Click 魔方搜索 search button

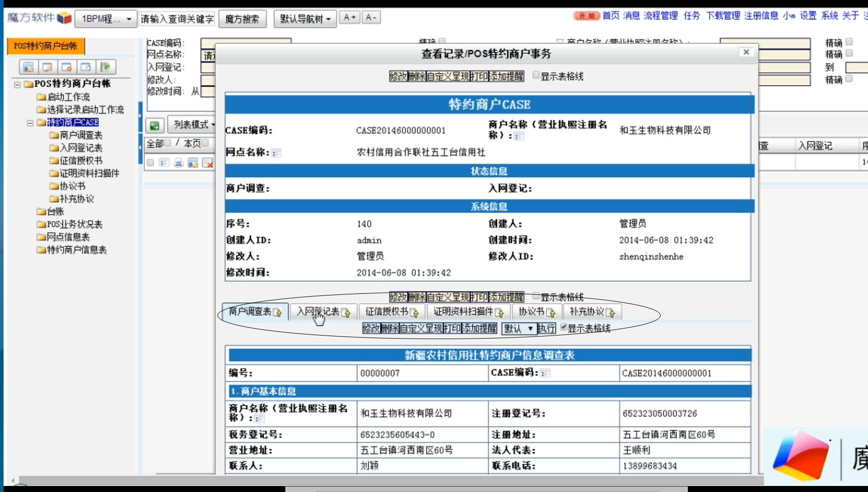pyautogui.click(x=242, y=19)
